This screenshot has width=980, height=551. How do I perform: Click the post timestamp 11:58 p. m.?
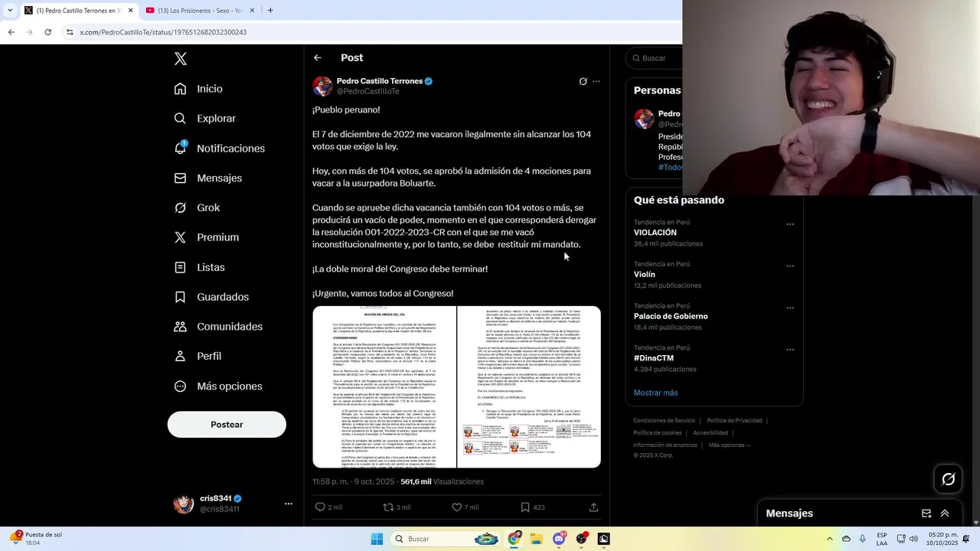pos(353,481)
